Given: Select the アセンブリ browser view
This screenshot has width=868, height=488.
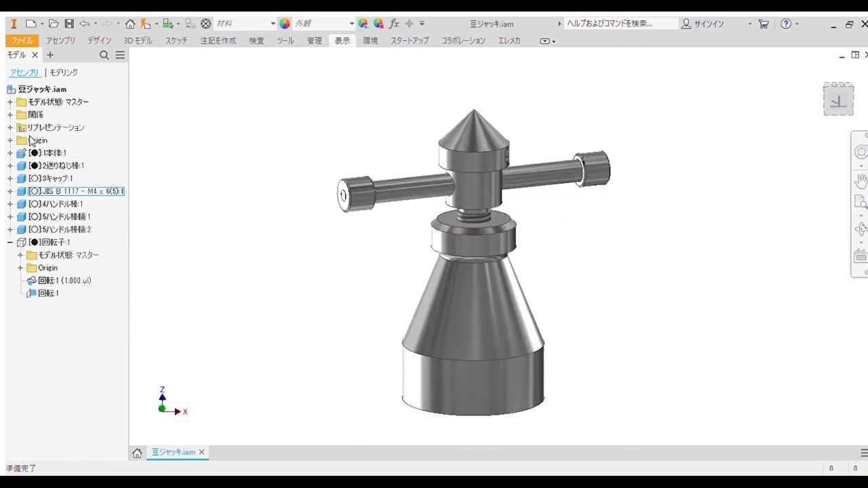Looking at the screenshot, I should (24, 73).
